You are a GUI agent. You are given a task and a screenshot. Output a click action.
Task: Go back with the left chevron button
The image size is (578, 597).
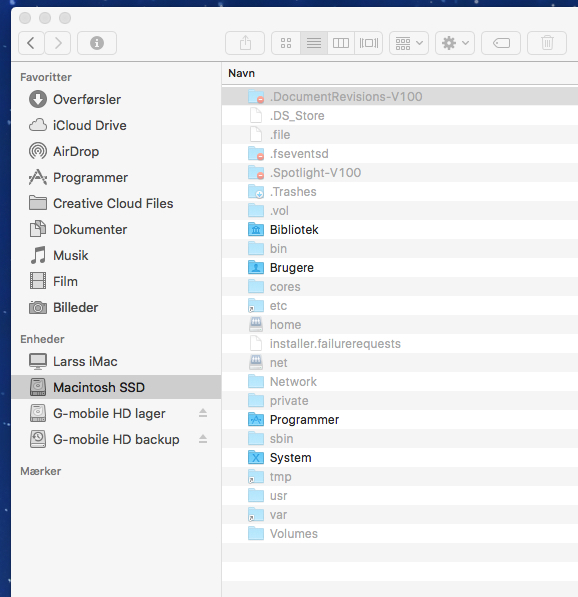(31, 43)
